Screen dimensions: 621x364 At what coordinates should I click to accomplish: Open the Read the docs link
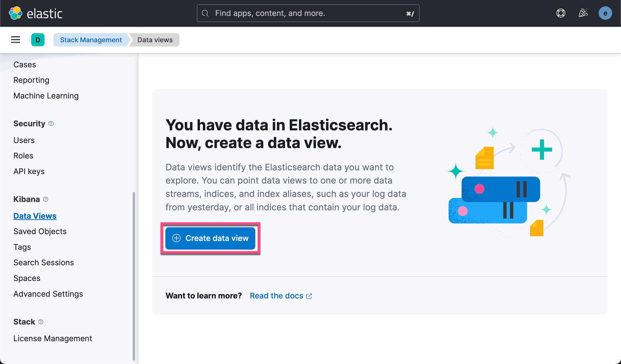point(276,296)
